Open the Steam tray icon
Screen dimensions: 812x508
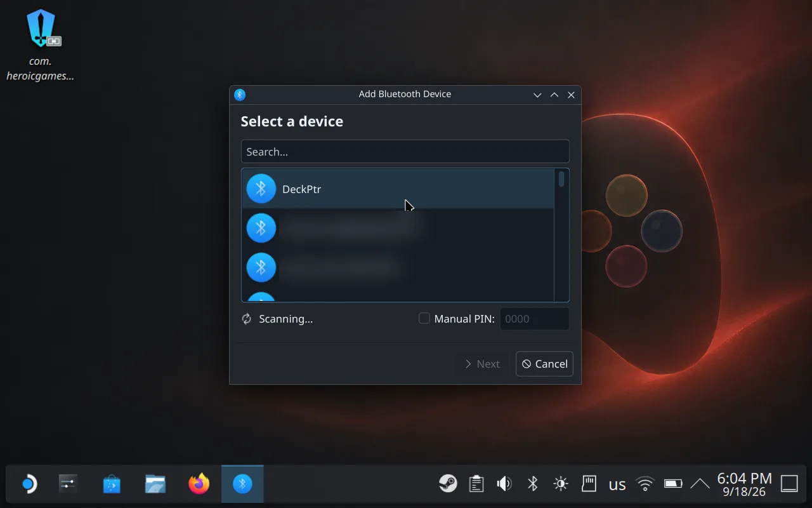coord(448,484)
